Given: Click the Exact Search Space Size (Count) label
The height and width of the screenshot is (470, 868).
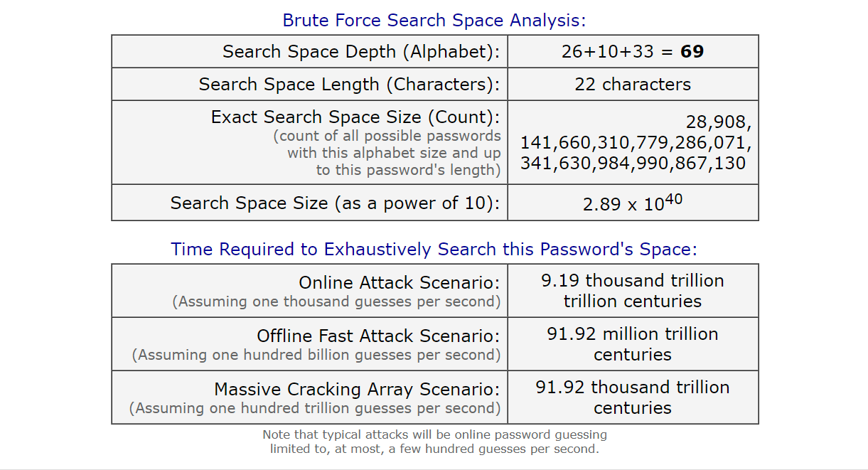Looking at the screenshot, I should 355,117.
